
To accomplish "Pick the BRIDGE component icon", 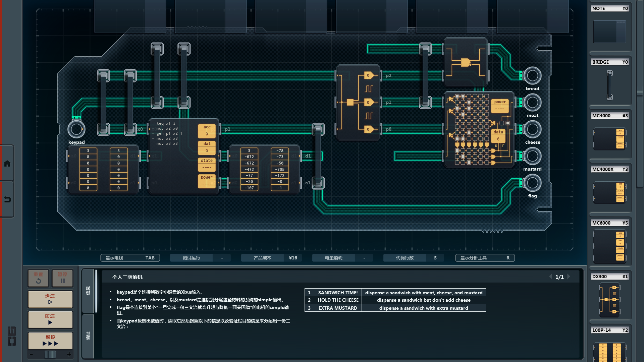I will click(x=609, y=85).
